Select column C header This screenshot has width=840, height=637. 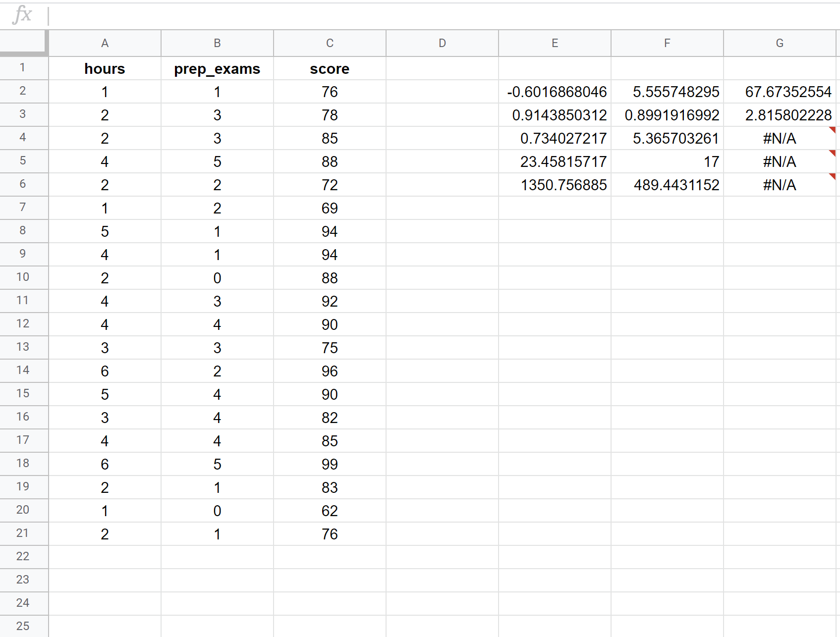tap(330, 43)
